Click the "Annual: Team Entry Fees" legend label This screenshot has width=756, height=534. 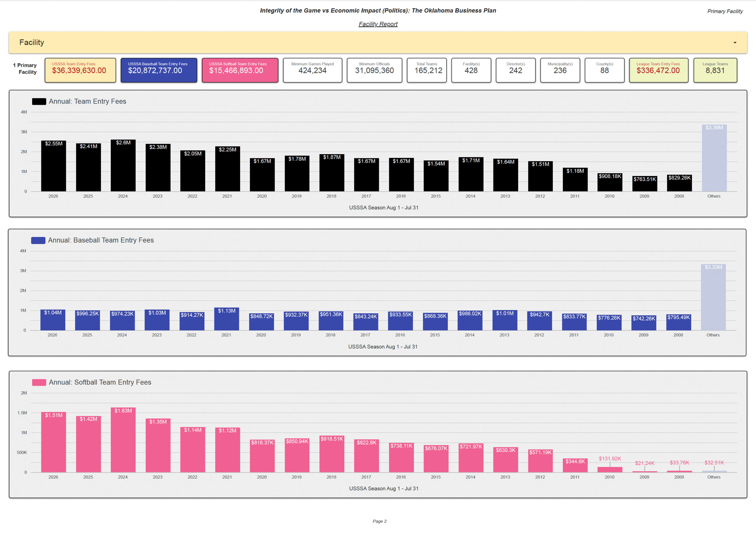(x=88, y=102)
